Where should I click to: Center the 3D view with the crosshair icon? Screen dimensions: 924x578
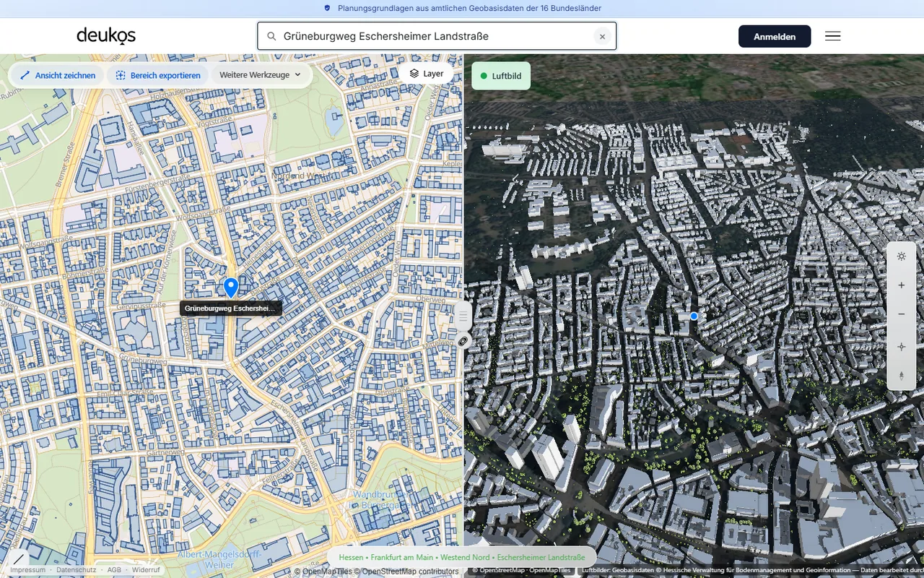(901, 347)
